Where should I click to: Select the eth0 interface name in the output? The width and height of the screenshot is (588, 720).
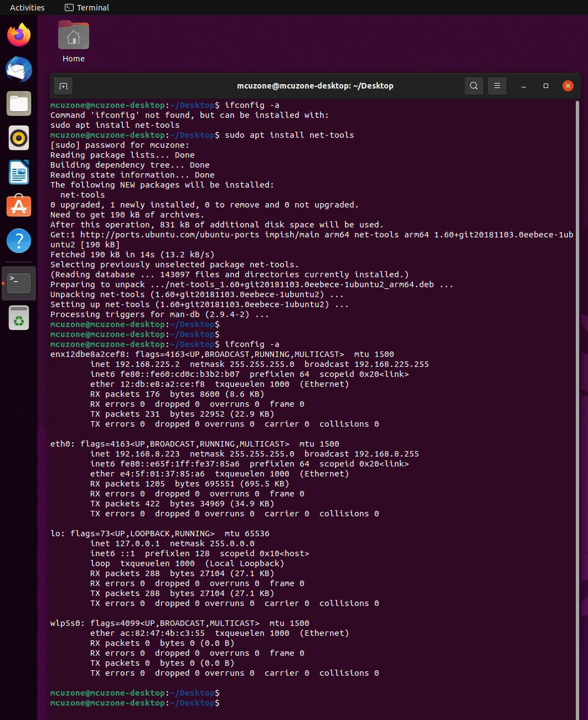(61, 443)
